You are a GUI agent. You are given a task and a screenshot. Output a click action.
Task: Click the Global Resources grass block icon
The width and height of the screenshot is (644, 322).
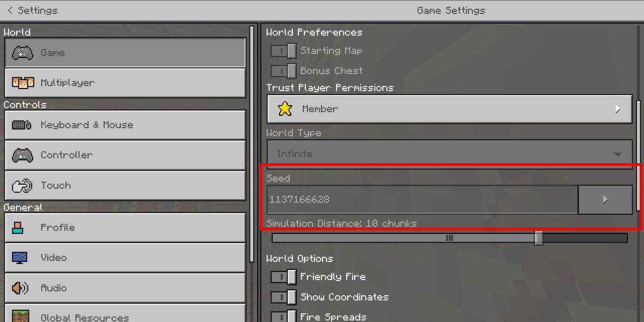(x=20, y=316)
